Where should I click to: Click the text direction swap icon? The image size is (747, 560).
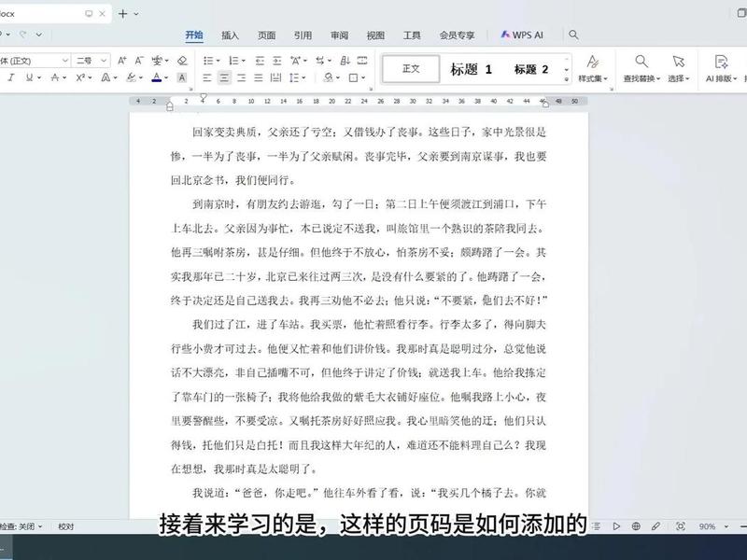click(x=320, y=61)
